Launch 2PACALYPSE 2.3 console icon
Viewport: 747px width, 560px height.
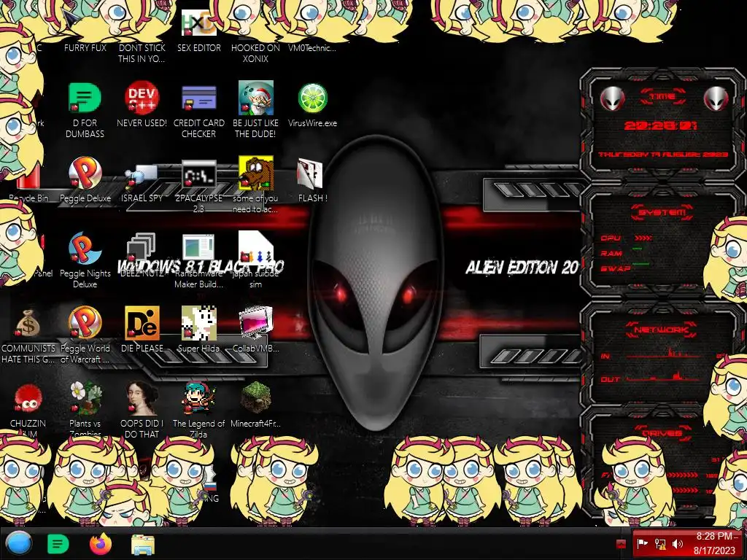[198, 174]
